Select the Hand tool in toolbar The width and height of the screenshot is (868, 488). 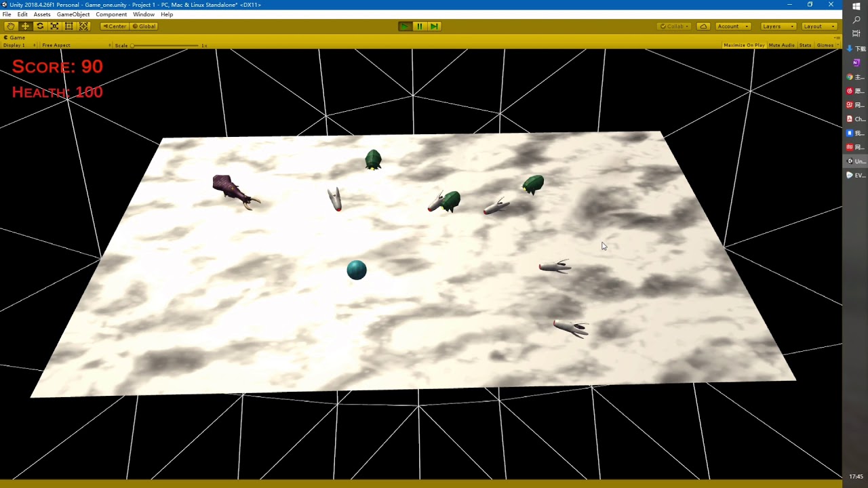[x=11, y=26]
